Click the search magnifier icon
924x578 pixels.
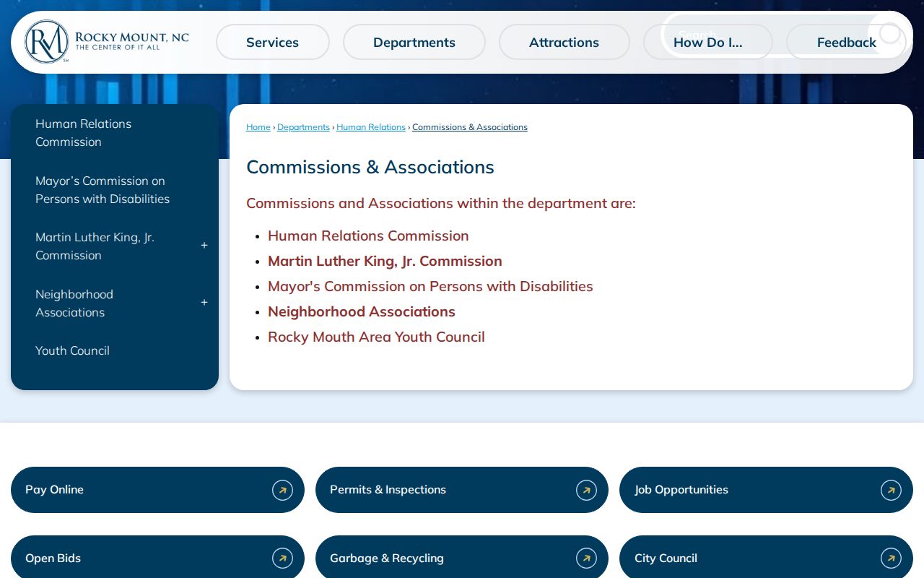[890, 33]
